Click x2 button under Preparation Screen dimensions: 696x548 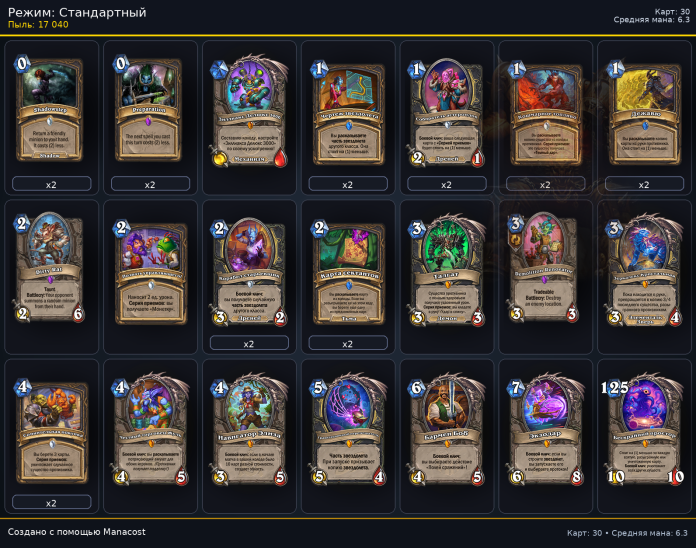point(150,184)
